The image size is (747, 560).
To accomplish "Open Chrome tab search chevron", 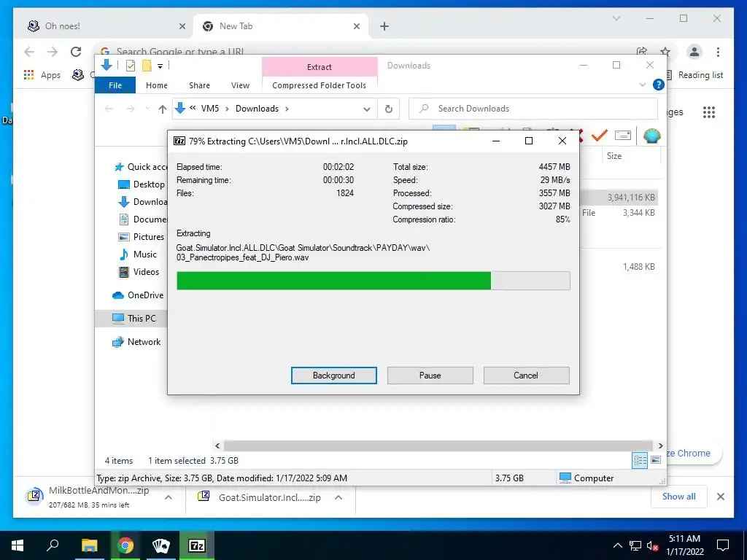I will tap(616, 18).
